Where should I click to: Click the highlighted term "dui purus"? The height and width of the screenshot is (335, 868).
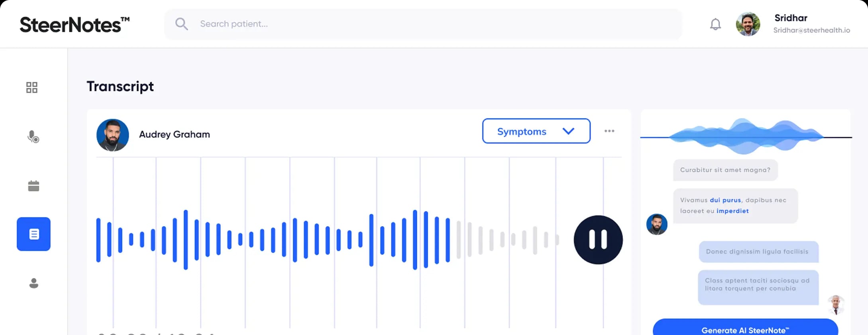(x=725, y=200)
